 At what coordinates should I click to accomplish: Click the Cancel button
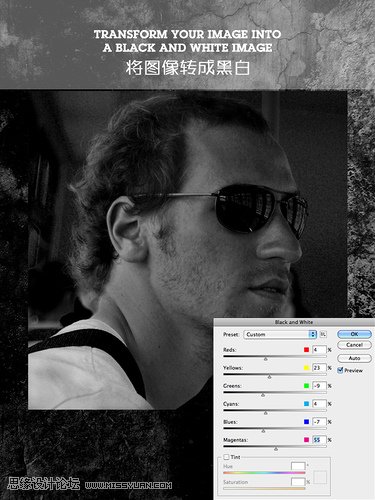(354, 345)
